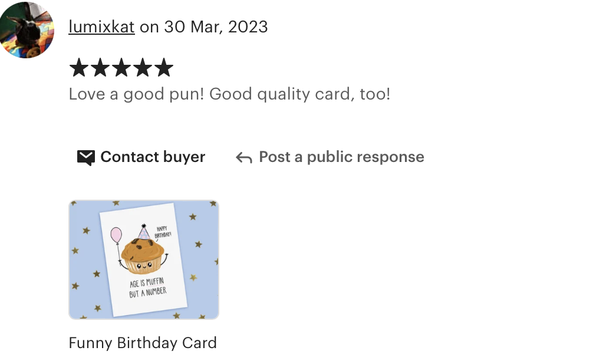
Task: Click the party hat on the muffin
Action: 144,231
